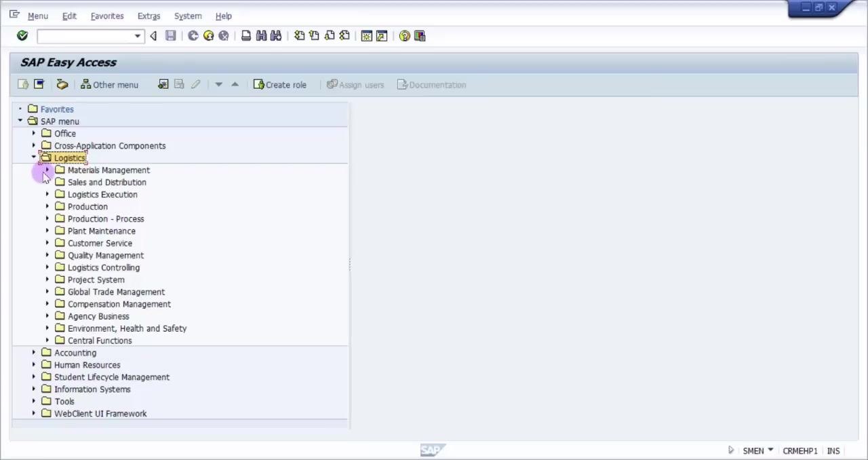Move favorites up arrow icon
Viewport: 868px width, 460px height.
(235, 85)
